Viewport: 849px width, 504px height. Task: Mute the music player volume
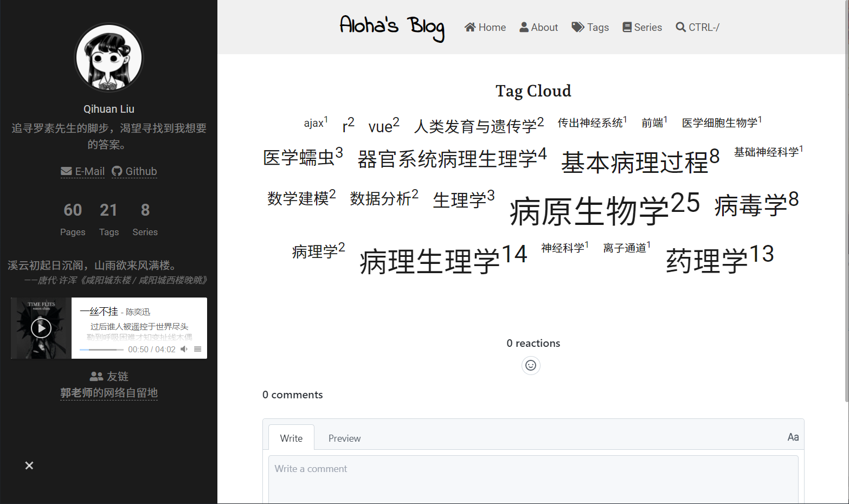[x=184, y=349]
